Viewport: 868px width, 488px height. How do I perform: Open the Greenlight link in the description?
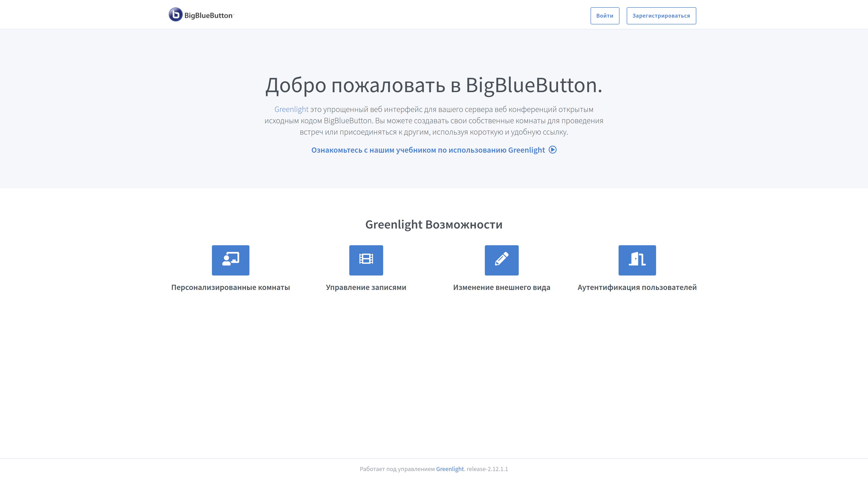291,110
